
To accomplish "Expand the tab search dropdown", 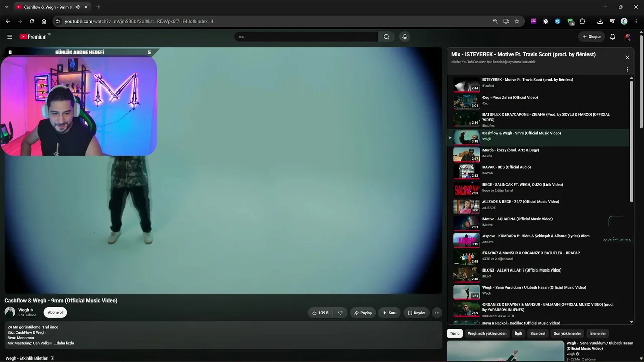I will tap(7, 7).
